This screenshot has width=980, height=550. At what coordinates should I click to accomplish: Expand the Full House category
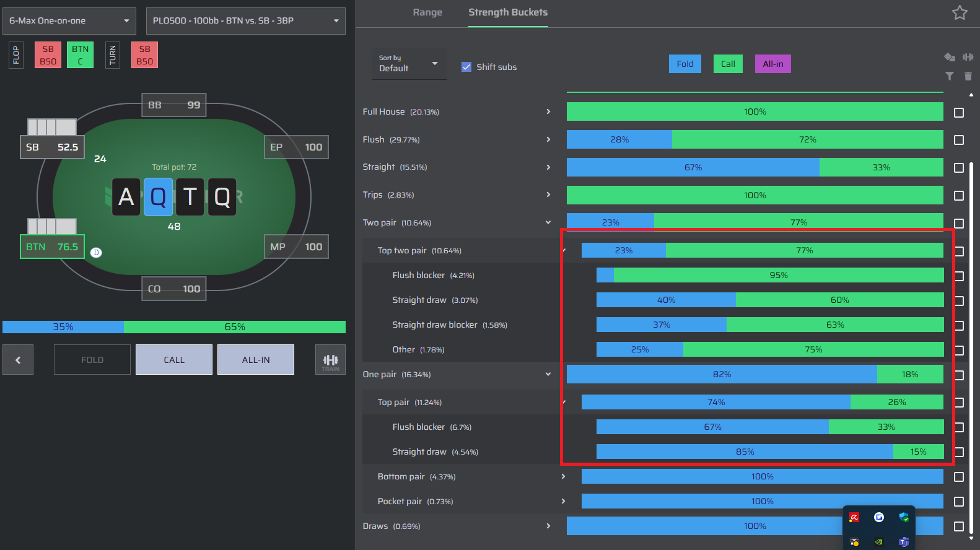(548, 111)
